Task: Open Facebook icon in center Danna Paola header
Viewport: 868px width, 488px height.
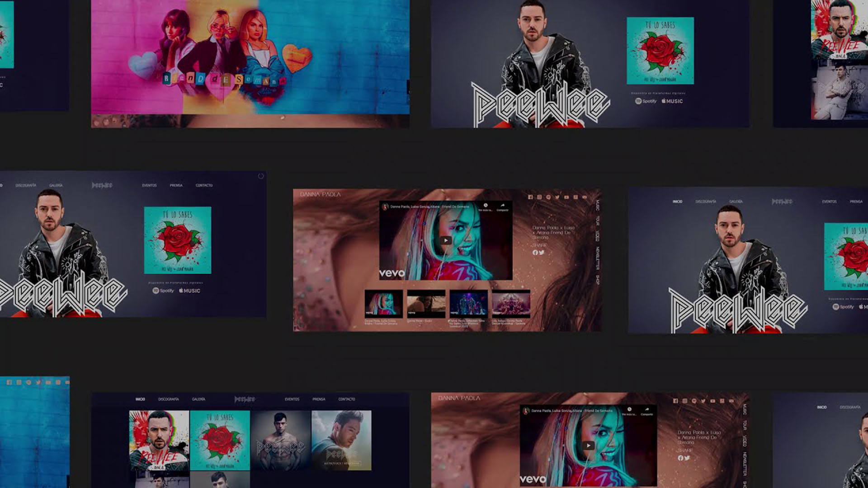Action: (x=530, y=197)
